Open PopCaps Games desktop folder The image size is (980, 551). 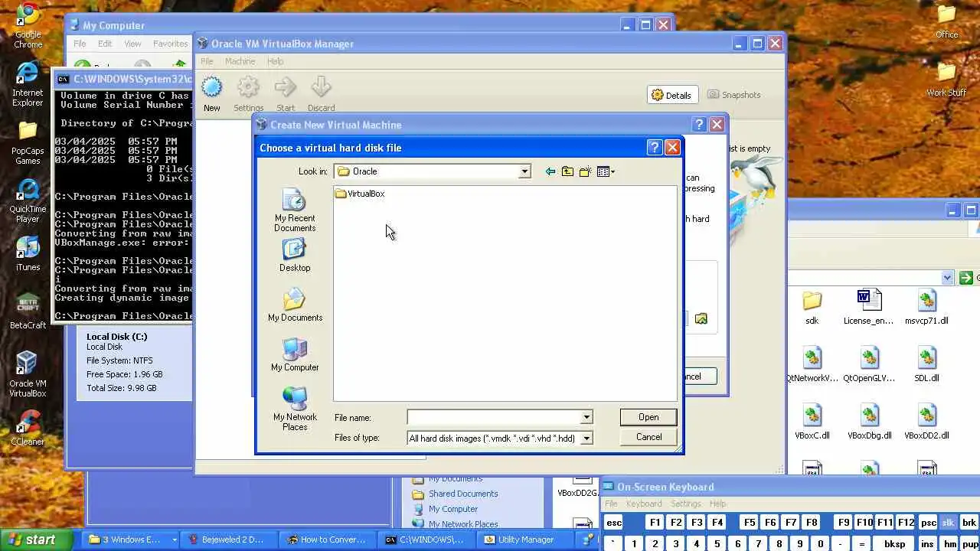[28, 143]
